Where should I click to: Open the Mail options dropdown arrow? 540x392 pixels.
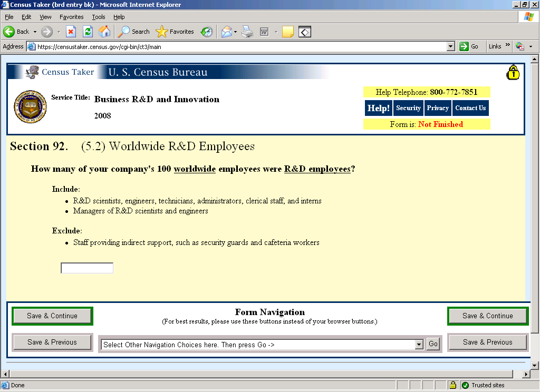point(236,32)
